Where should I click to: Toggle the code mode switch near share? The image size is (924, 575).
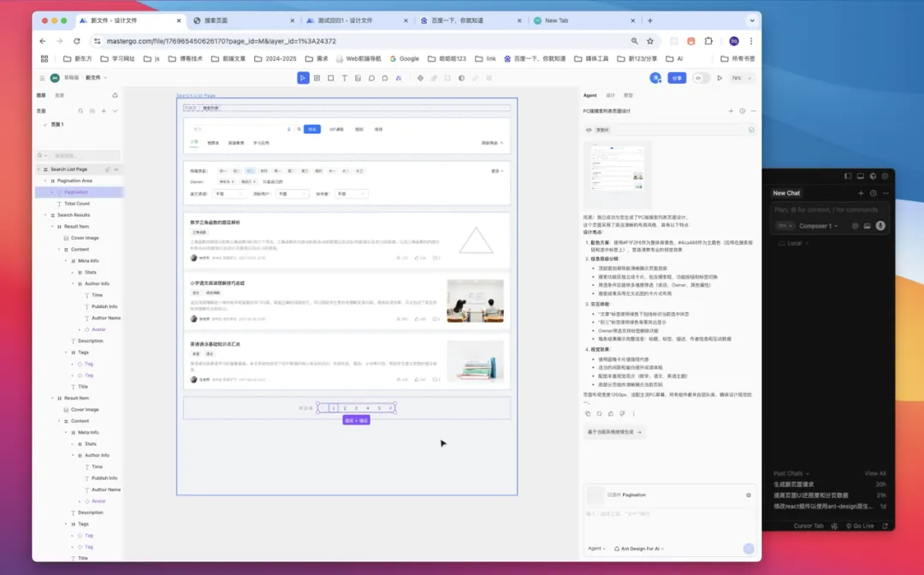click(x=699, y=78)
